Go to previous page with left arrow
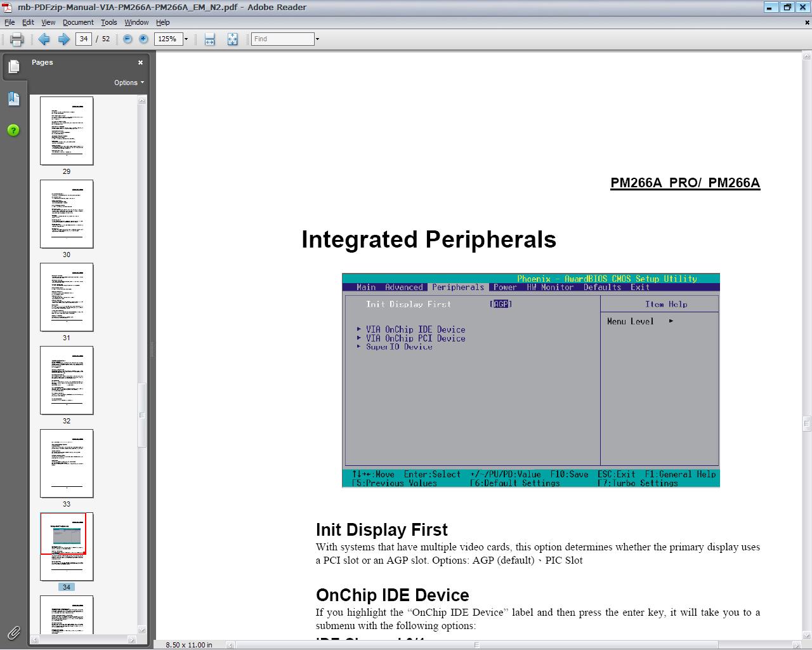 tap(44, 39)
